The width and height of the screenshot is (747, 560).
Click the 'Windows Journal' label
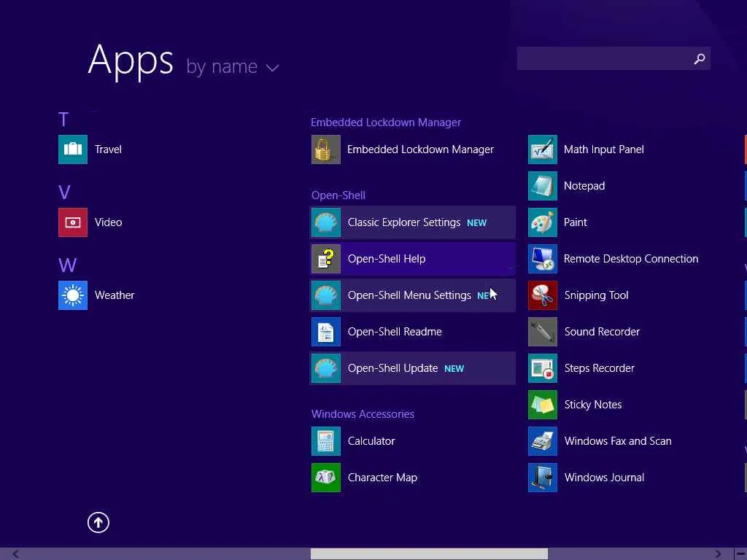(x=604, y=478)
